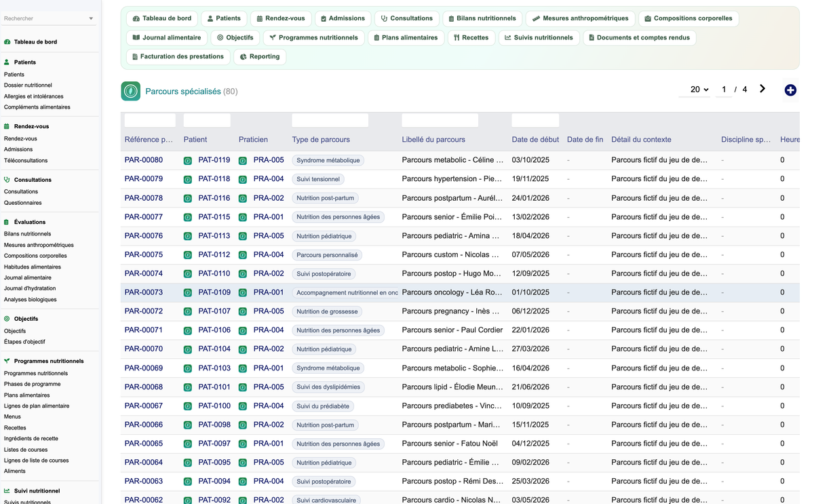Open sidebar Allergies et intolérances link
The height and width of the screenshot is (504, 814).
34,96
